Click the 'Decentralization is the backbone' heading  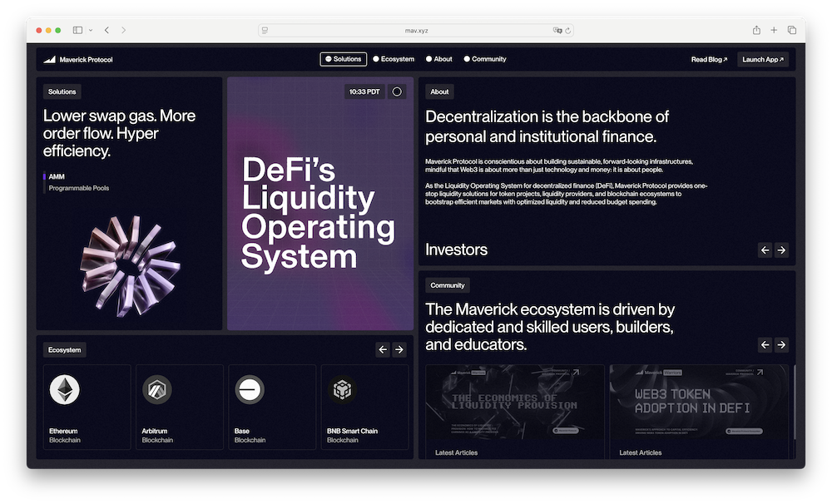click(547, 126)
